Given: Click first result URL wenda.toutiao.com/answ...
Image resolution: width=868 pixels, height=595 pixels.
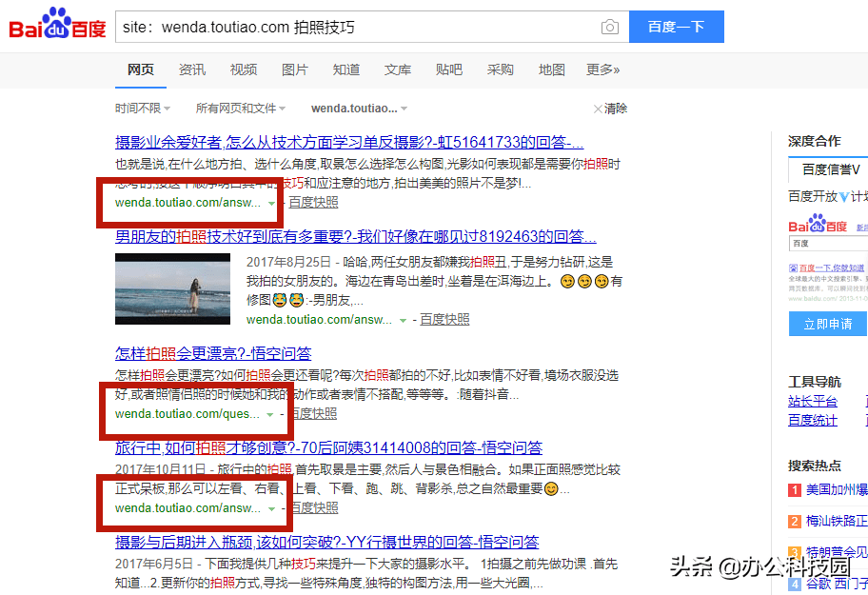Looking at the screenshot, I should pyautogui.click(x=187, y=203).
